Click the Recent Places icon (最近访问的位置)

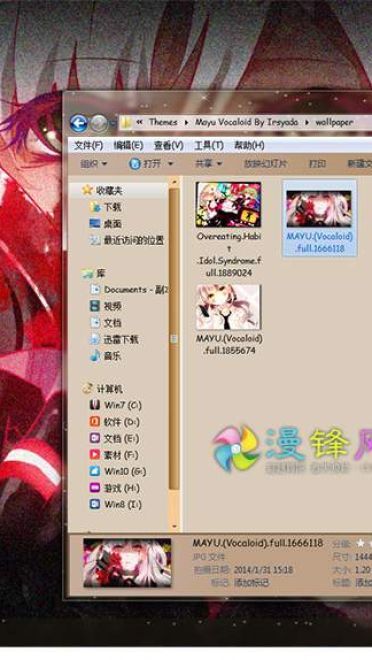(95, 240)
